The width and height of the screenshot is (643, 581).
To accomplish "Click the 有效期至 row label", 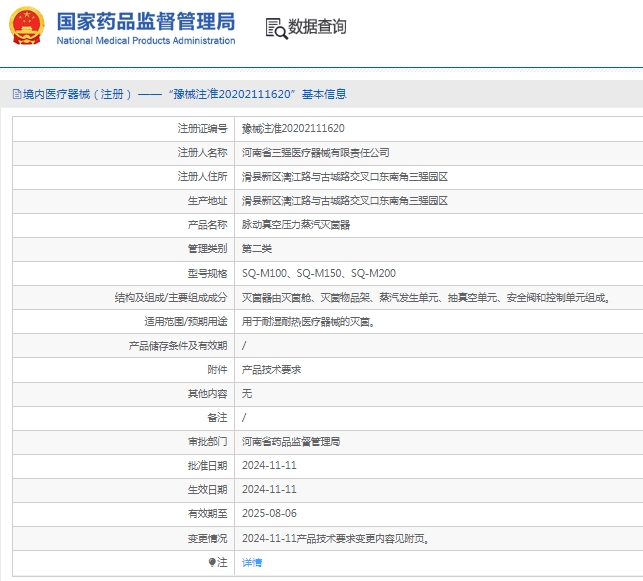I will pos(207,513).
